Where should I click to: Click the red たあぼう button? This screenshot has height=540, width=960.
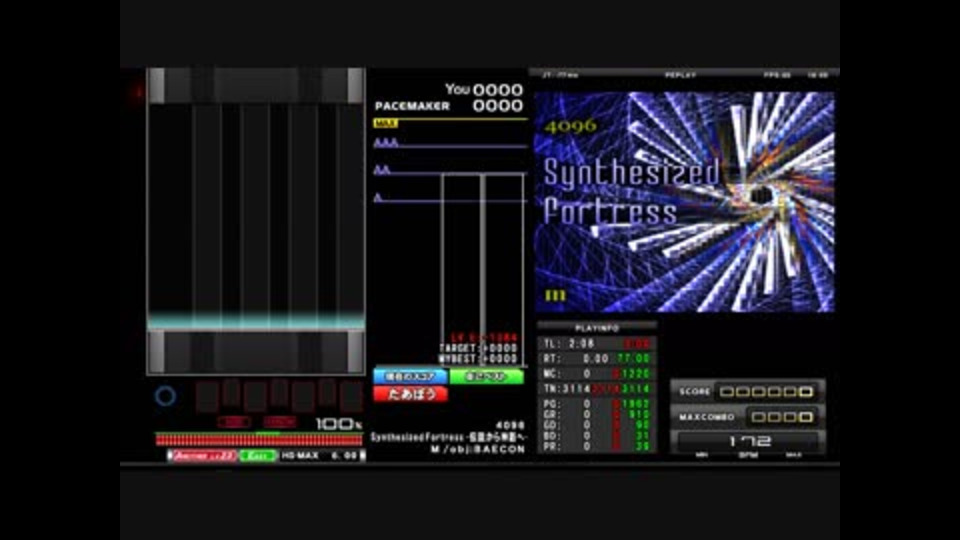click(x=410, y=394)
